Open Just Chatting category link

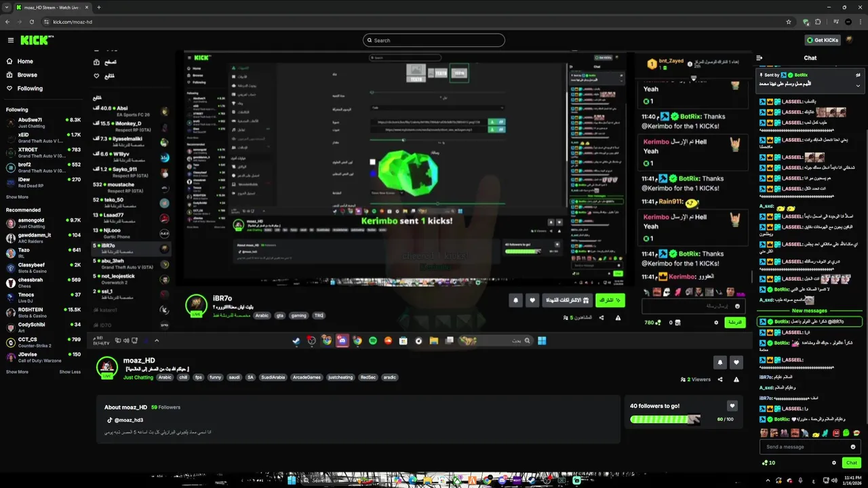click(x=138, y=378)
